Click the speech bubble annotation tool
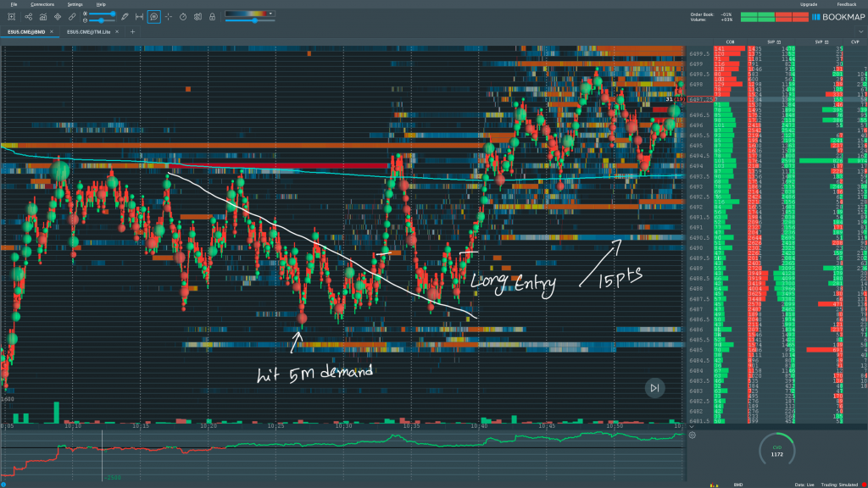 coord(153,17)
